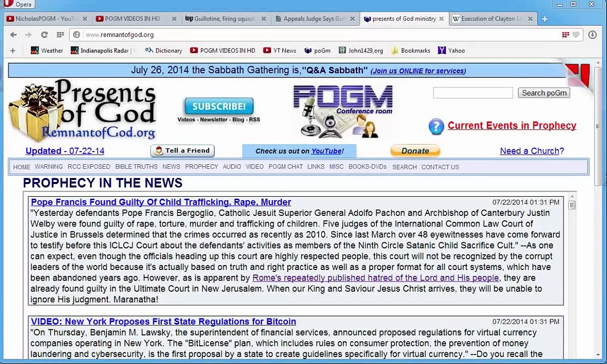The image size is (607, 364).
Task: Close the Guillotine, firing squad tab
Action: coord(264,19)
